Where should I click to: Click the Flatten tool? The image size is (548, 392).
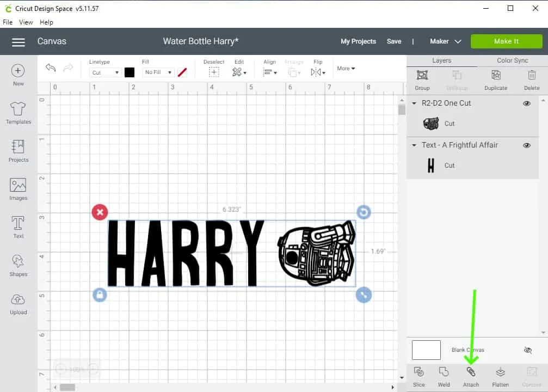501,377
